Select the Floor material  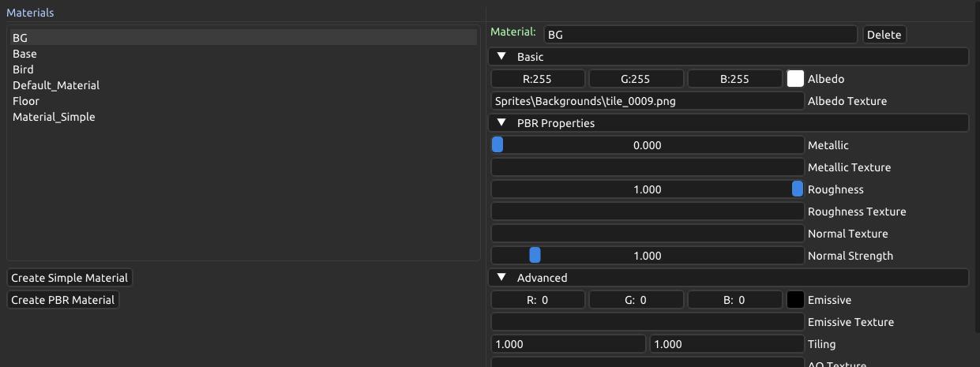pyautogui.click(x=26, y=101)
